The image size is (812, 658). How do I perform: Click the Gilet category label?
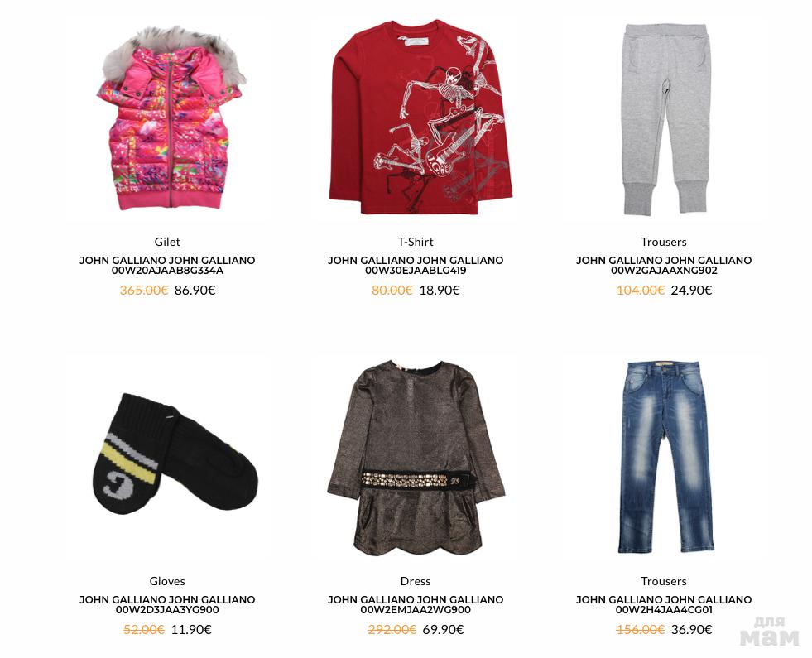coord(167,242)
